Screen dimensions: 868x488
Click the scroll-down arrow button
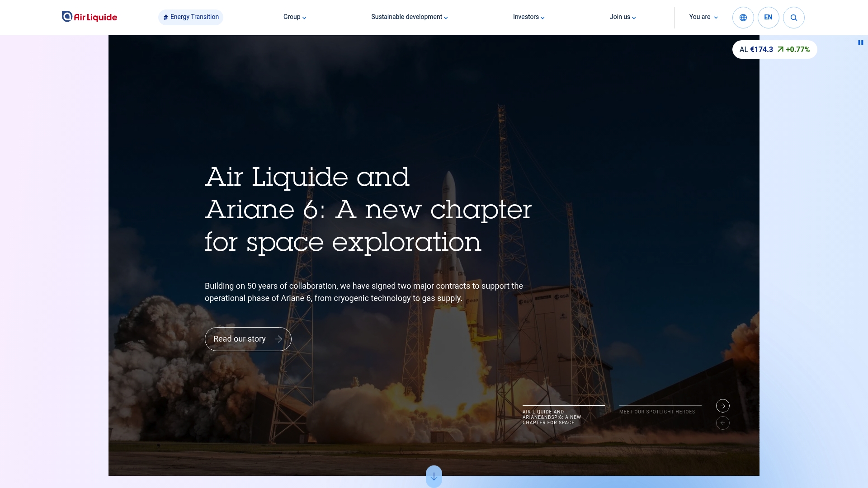pos(434,476)
